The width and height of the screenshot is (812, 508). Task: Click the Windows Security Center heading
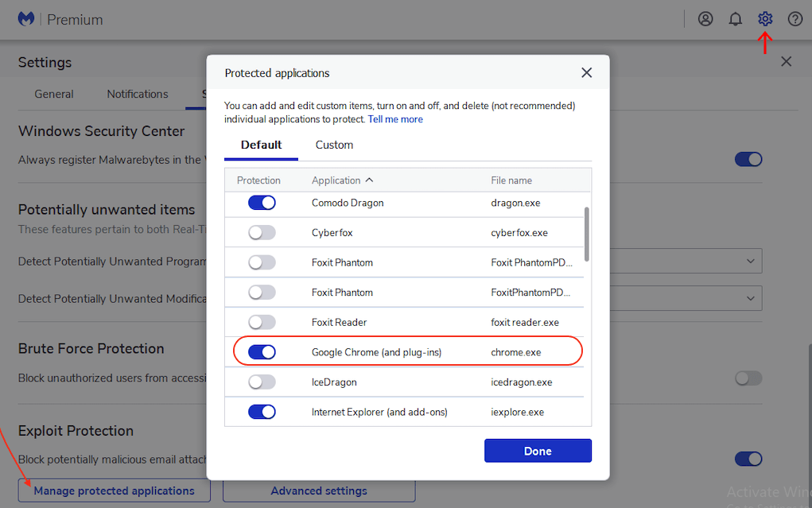click(x=102, y=131)
